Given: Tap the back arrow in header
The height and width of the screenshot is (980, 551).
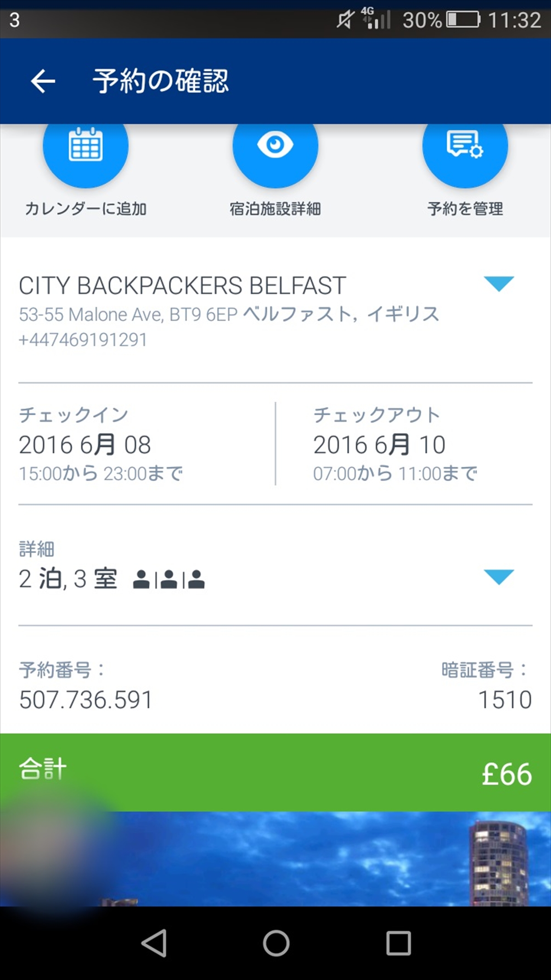Looking at the screenshot, I should point(43,81).
